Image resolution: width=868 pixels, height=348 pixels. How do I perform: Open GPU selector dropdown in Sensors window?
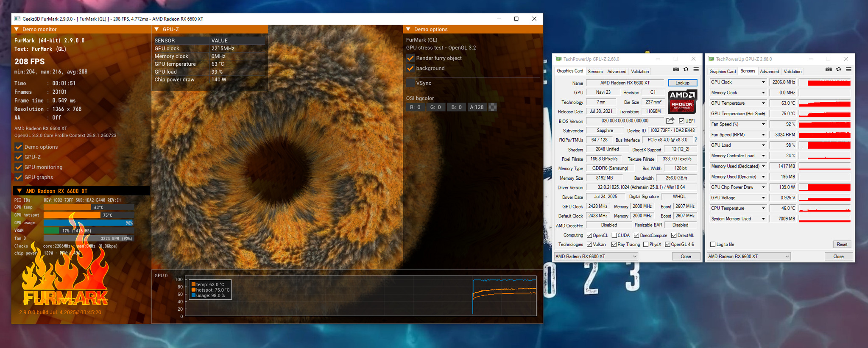749,256
